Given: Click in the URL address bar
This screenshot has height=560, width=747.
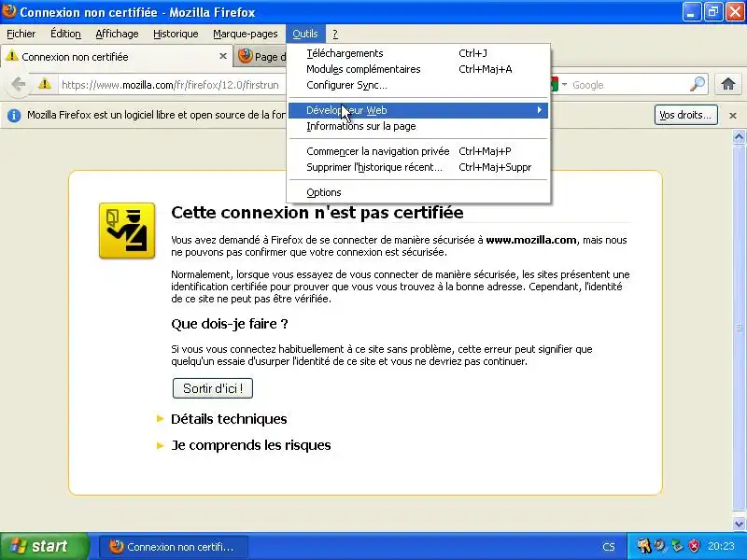Looking at the screenshot, I should click(x=172, y=85).
